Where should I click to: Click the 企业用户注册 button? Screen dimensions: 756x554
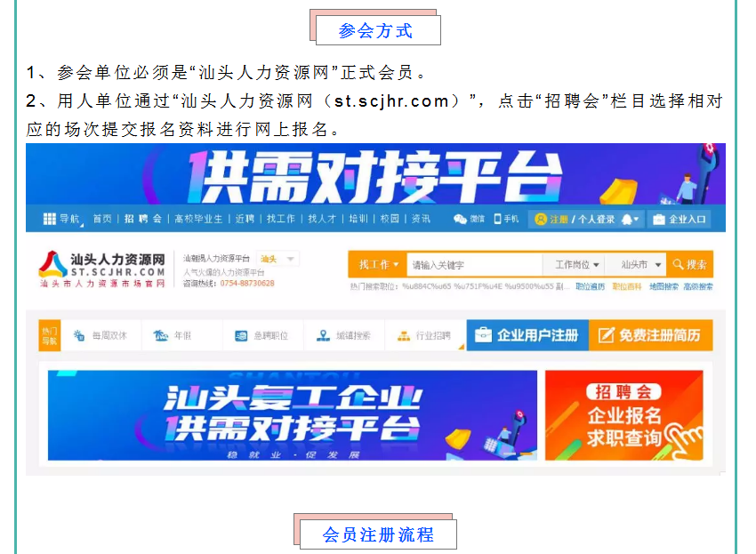tap(527, 335)
